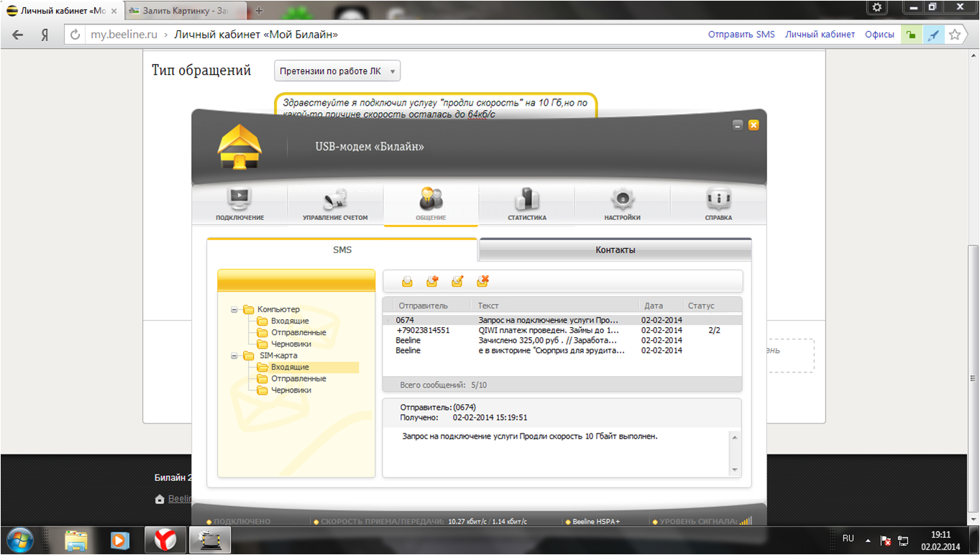
Task: Open Тип обращений dropdown Претензии по работе ЛК
Action: [337, 71]
